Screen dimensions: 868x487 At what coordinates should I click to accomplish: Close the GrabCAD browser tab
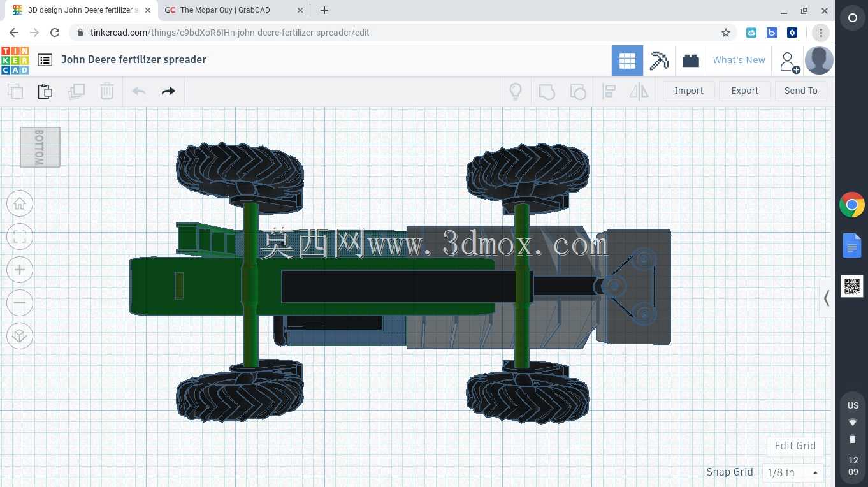coord(300,10)
